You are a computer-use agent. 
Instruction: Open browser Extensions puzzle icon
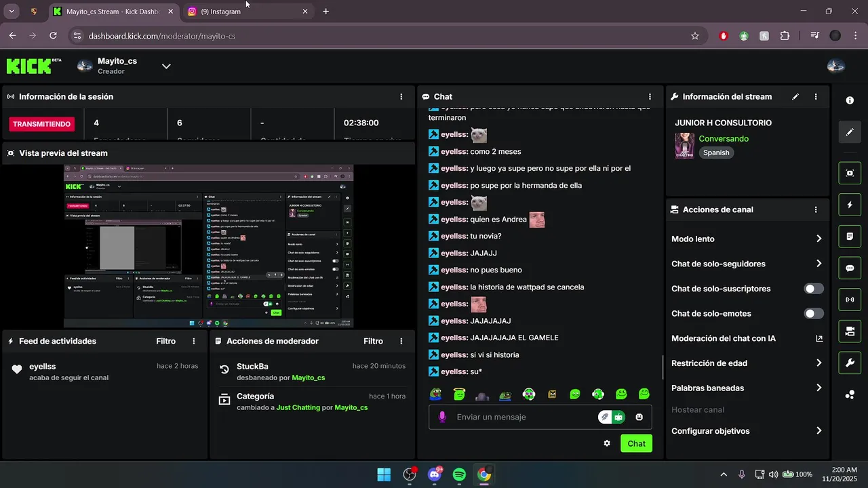pyautogui.click(x=785, y=36)
